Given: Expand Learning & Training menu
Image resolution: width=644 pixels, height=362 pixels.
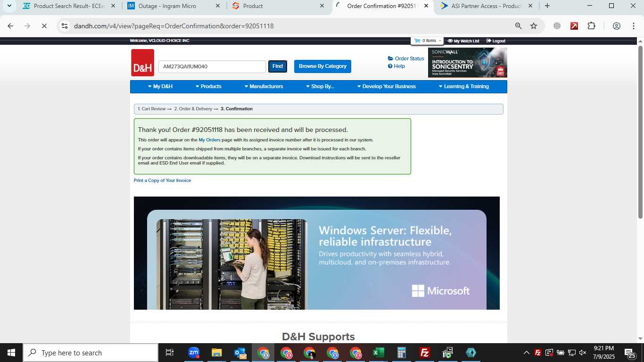Looking at the screenshot, I should 463,87.
